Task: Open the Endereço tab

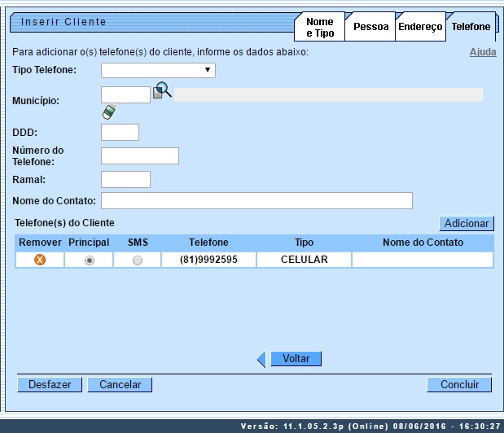Action: 420,27
